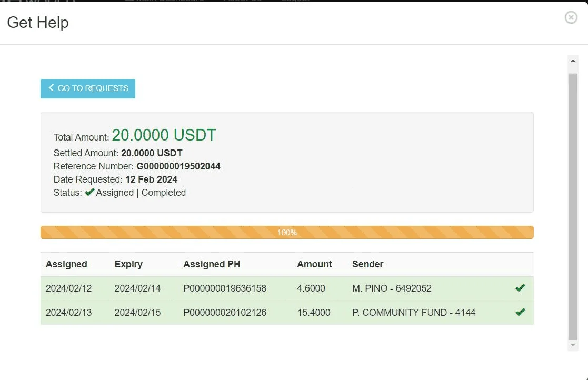This screenshot has width=588, height=380.
Task: Select expiry date 2024/02/15
Action: [137, 313]
